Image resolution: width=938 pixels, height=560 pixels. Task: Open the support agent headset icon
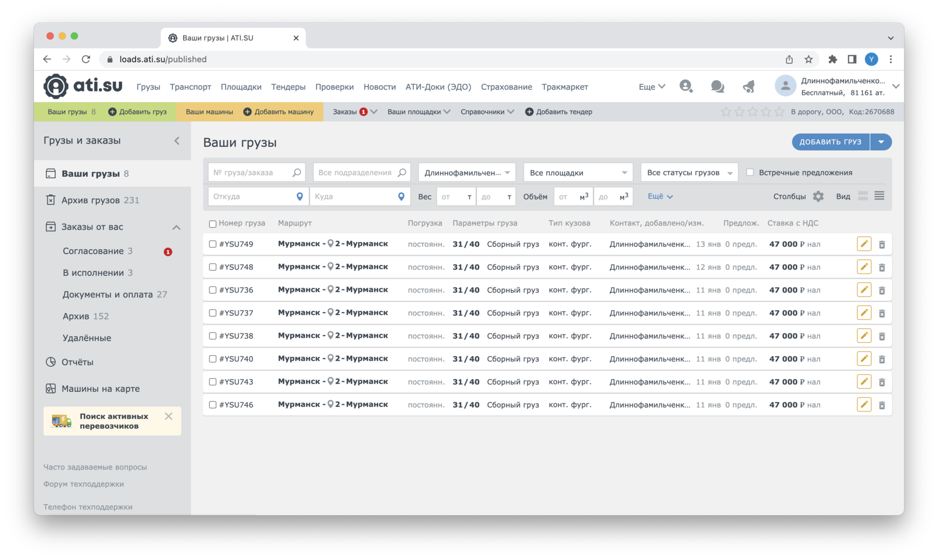[686, 86]
